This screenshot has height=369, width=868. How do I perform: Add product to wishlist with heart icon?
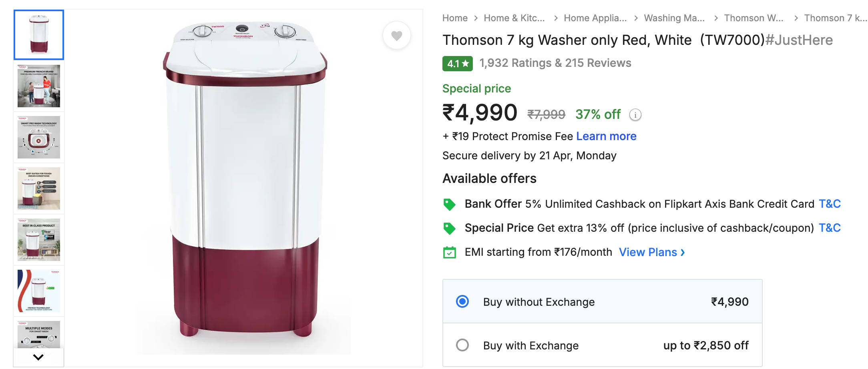396,36
